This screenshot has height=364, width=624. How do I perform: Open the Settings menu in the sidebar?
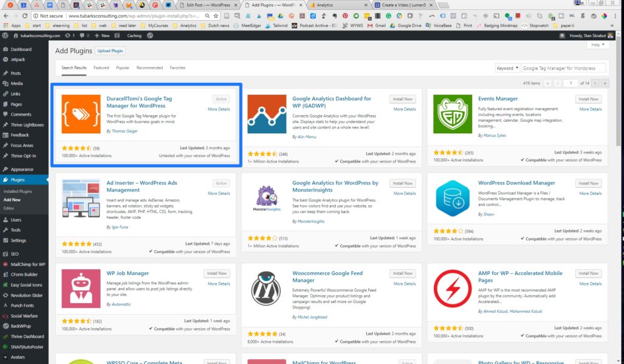click(x=18, y=240)
